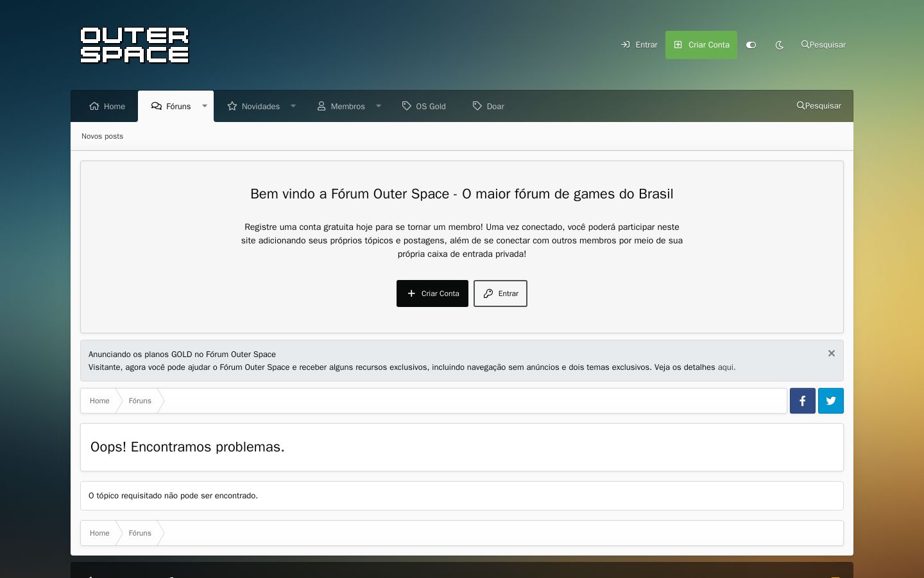Click the outlined Entrar button with key icon

pos(501,293)
